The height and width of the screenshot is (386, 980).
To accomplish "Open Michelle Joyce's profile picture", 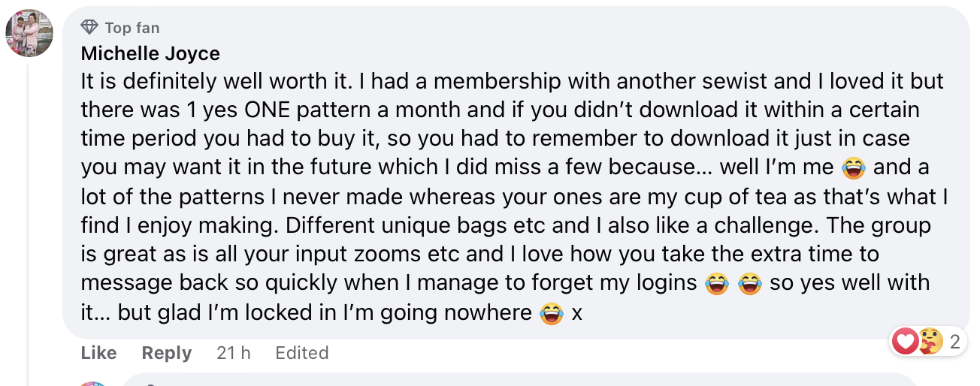I will point(29,34).
